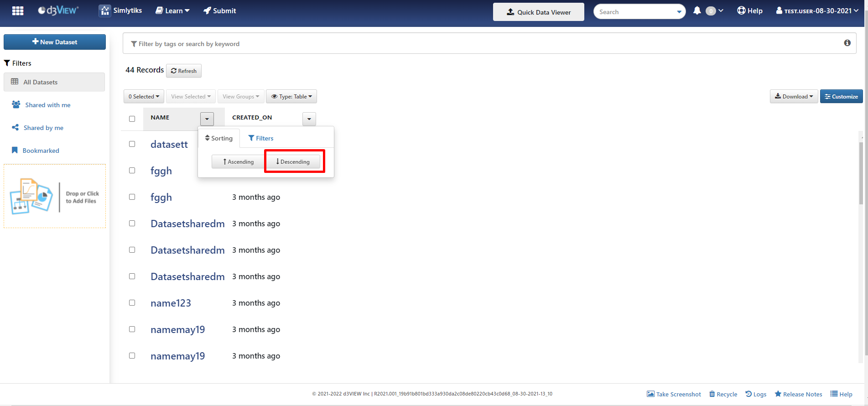Open Logs from the footer
This screenshot has width=868, height=406.
click(x=756, y=394)
